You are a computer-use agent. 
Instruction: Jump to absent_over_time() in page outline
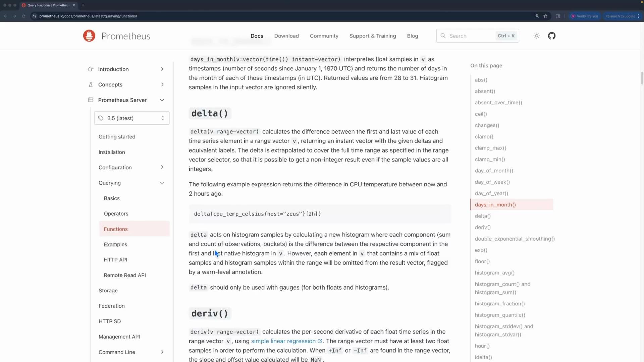498,103
